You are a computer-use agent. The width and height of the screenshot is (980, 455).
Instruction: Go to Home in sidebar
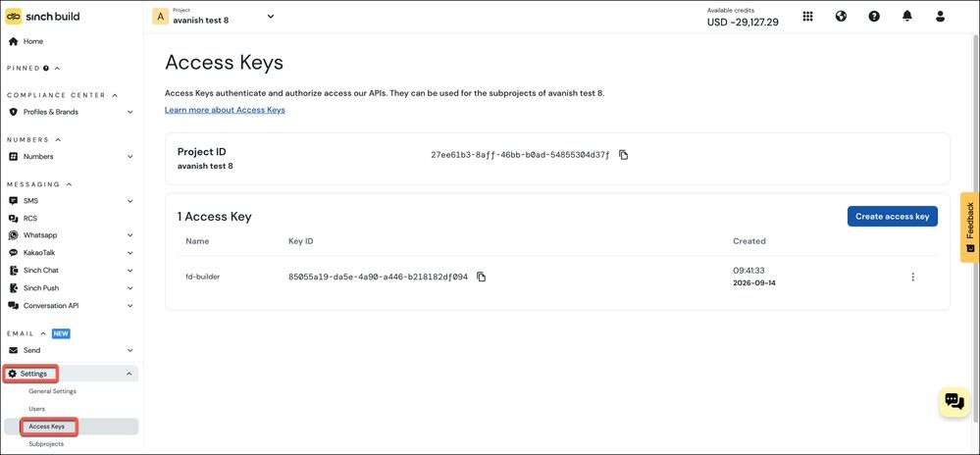33,41
